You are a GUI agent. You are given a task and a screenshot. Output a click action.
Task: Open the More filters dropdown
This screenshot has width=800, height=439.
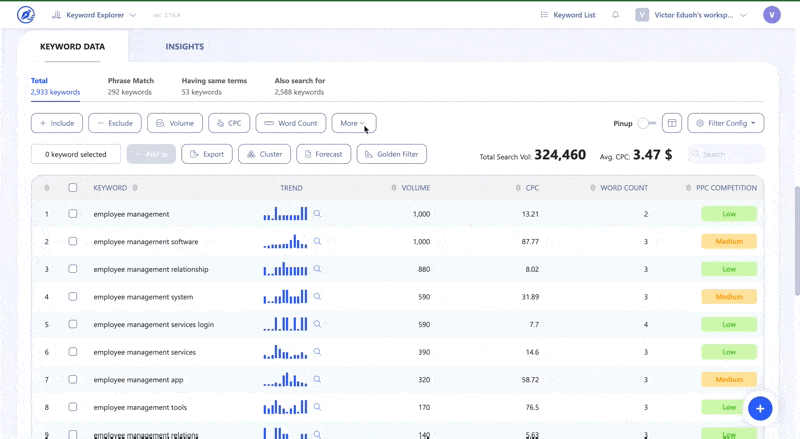[x=354, y=123]
